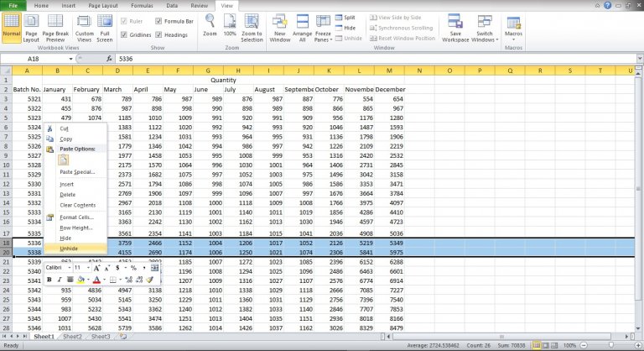Open Font Color dropdown arrow in mini toolbar
Screen dimensions: 644x351
tap(104, 280)
